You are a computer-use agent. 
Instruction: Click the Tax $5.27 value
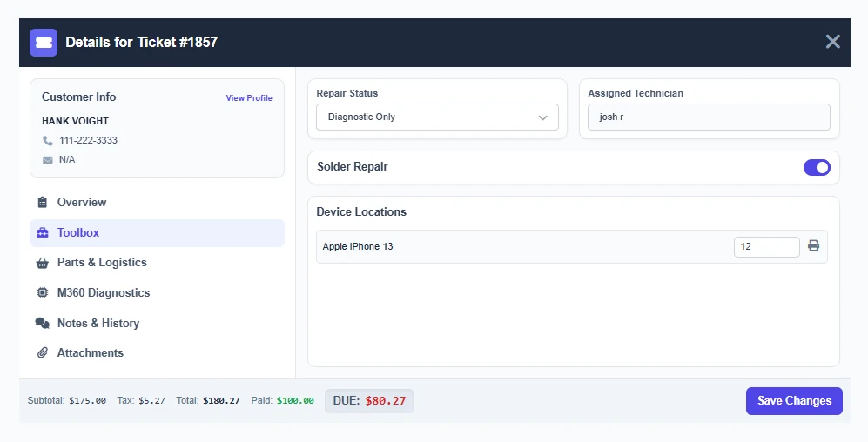pos(151,400)
